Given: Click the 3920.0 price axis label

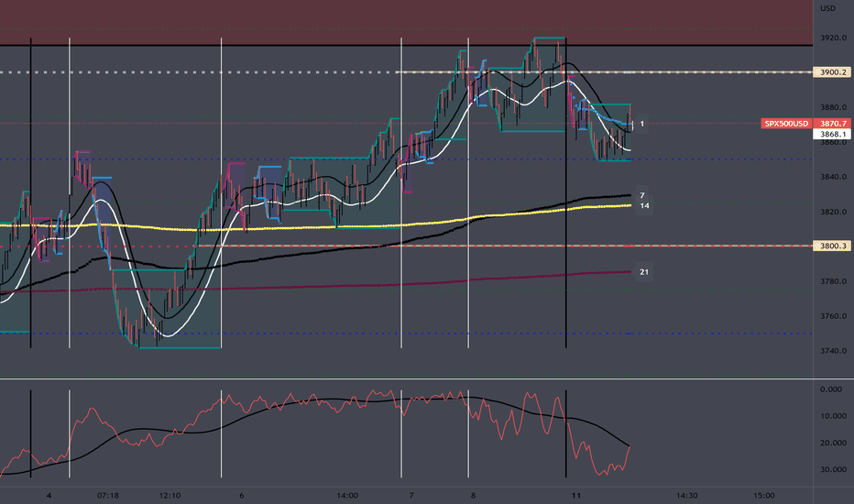Looking at the screenshot, I should [x=833, y=38].
